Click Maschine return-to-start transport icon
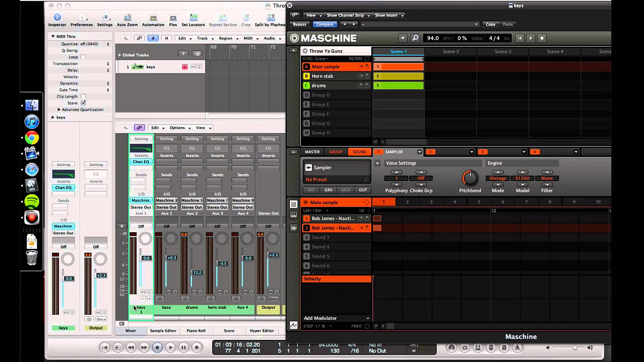Viewport: 644px width, 362px height. [520, 38]
